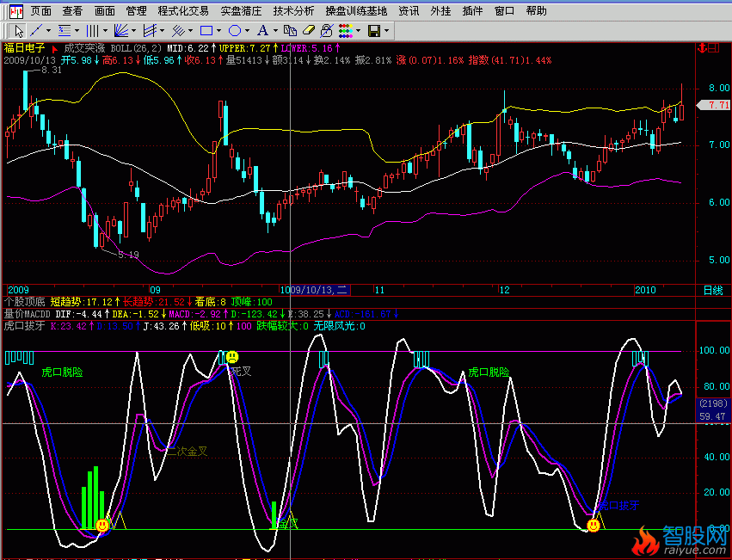Expand the channel lines tool dropdown arrow

[162, 31]
